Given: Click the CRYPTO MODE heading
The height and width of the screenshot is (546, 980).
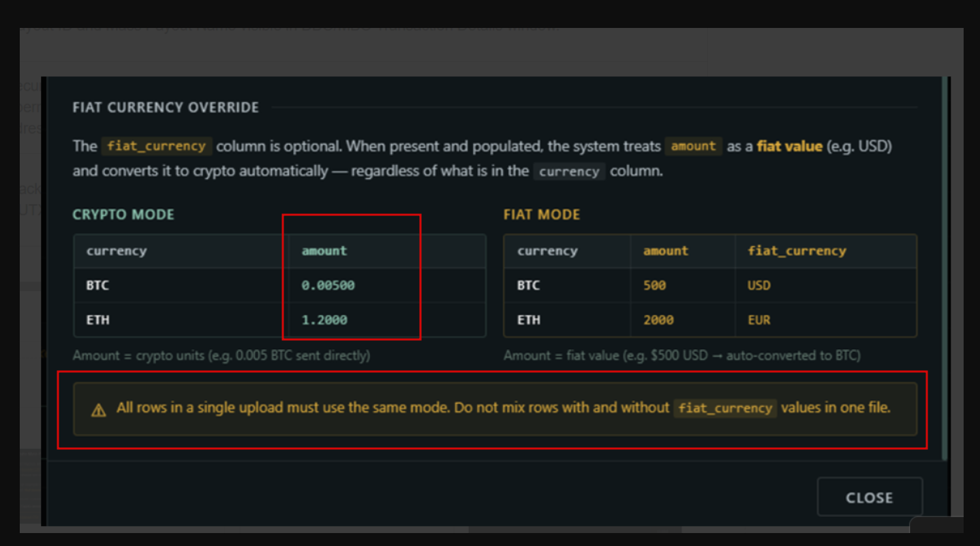Looking at the screenshot, I should (123, 215).
